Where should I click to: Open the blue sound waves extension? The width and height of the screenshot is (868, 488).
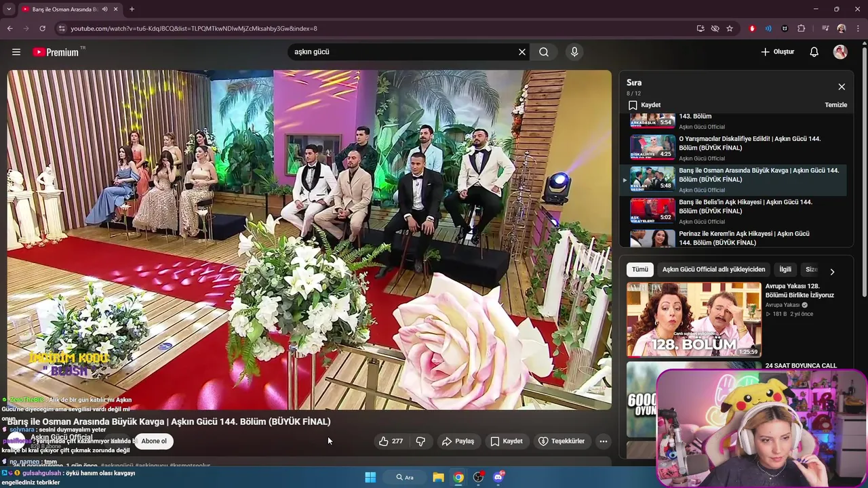[768, 28]
